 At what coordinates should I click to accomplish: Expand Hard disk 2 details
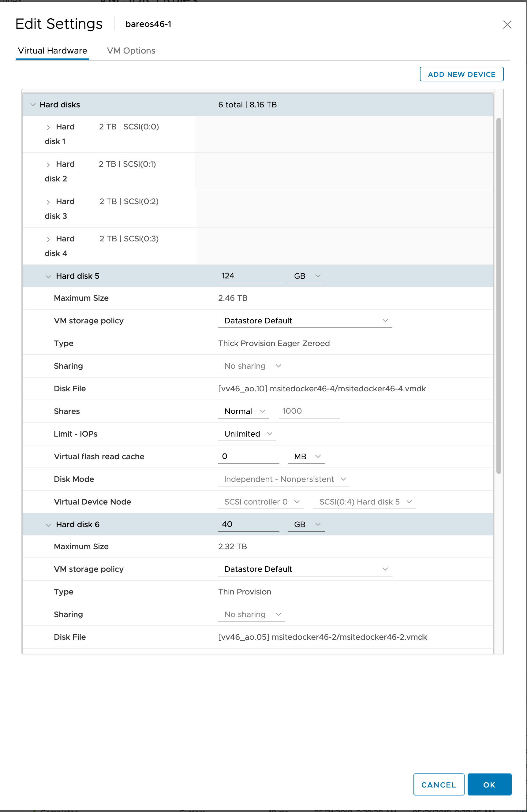click(48, 165)
